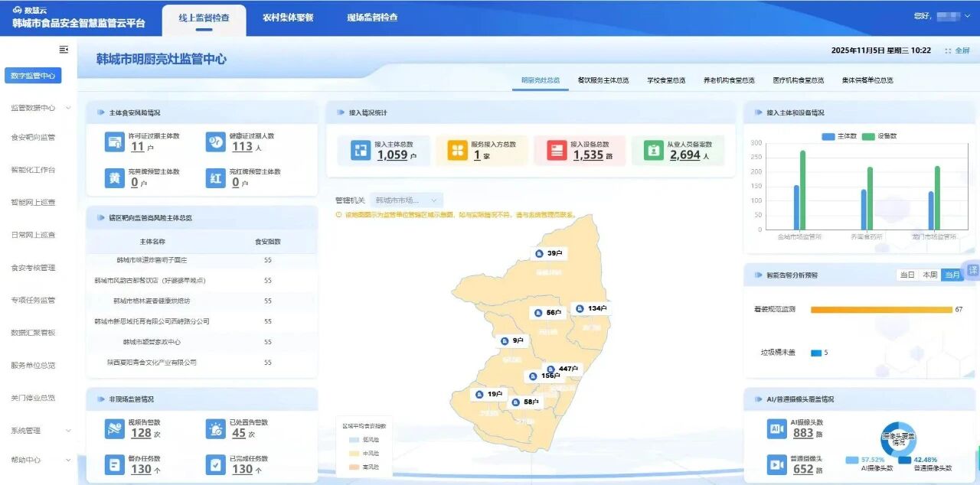
Task: Click the 从业人员备案数 green badge icon
Action: pyautogui.click(x=654, y=150)
